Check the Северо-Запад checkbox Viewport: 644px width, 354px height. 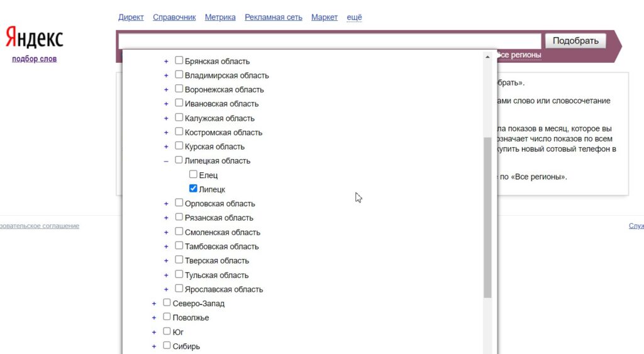click(167, 302)
